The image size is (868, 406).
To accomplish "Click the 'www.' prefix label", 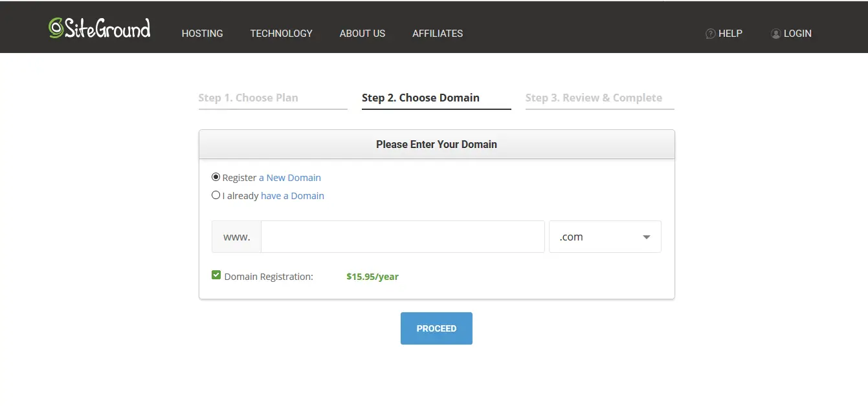I will 236,237.
